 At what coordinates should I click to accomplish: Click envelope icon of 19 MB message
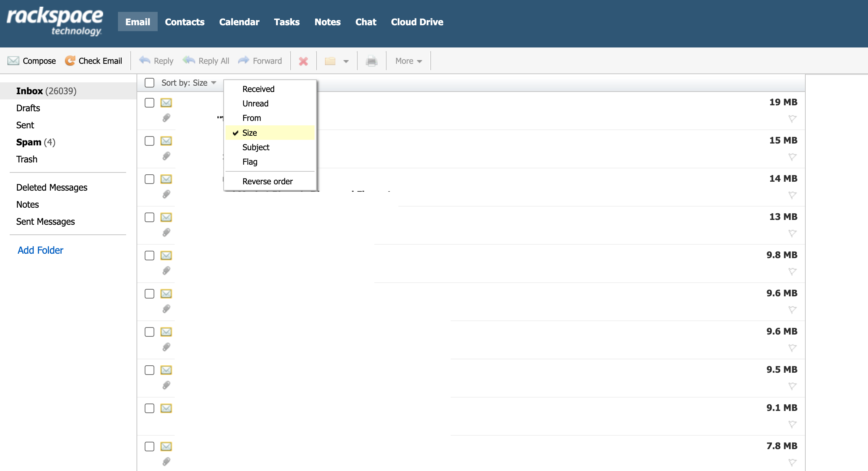click(166, 103)
